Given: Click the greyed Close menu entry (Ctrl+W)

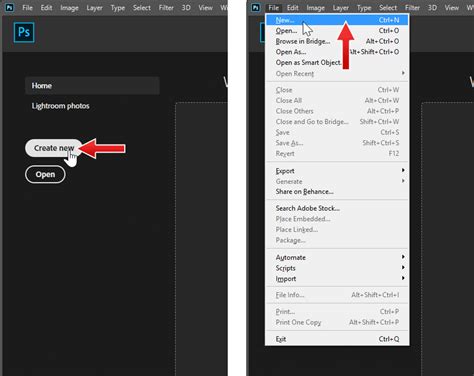Looking at the screenshot, I should pyautogui.click(x=337, y=90).
